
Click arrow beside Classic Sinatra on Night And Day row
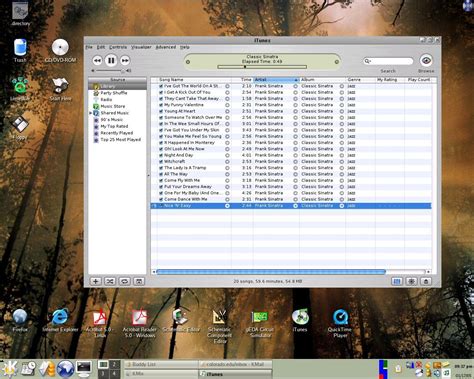click(342, 155)
